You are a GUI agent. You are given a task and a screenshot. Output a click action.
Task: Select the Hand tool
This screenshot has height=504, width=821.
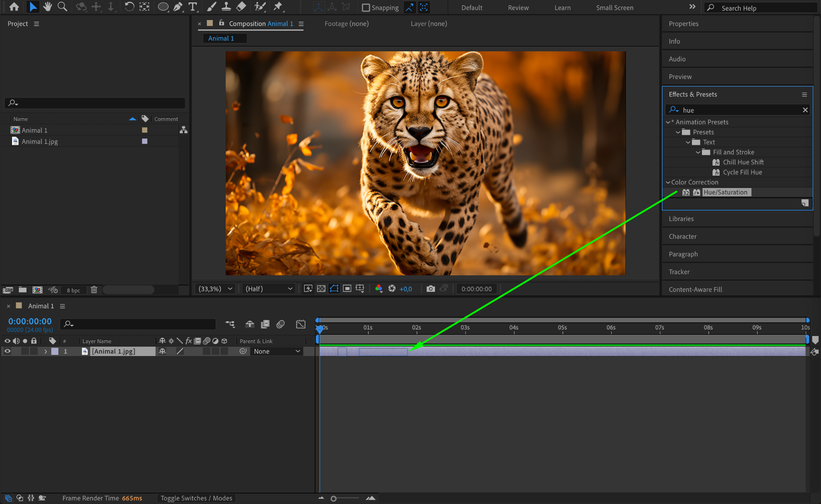(48, 7)
